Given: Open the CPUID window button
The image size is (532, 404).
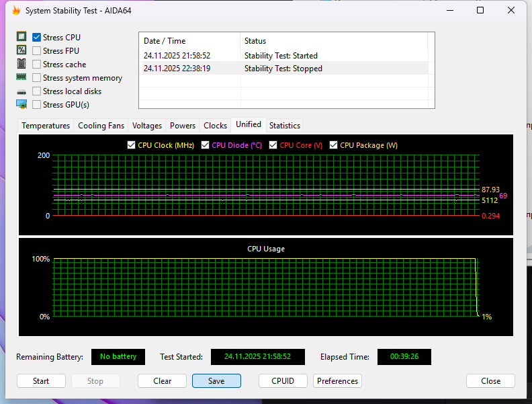Looking at the screenshot, I should (x=283, y=381).
